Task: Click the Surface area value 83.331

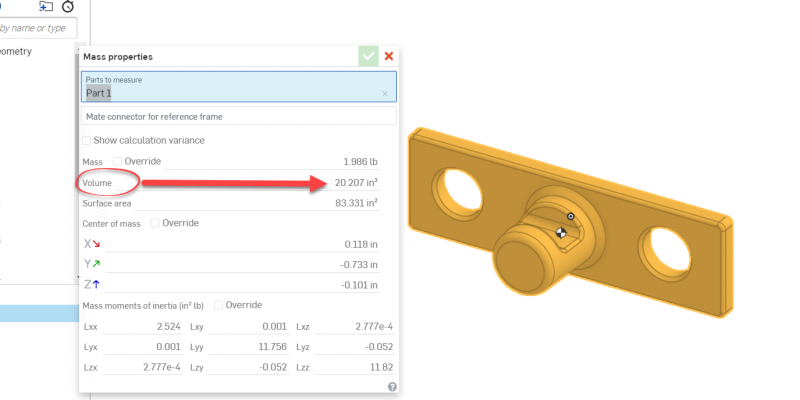Action: coord(356,203)
